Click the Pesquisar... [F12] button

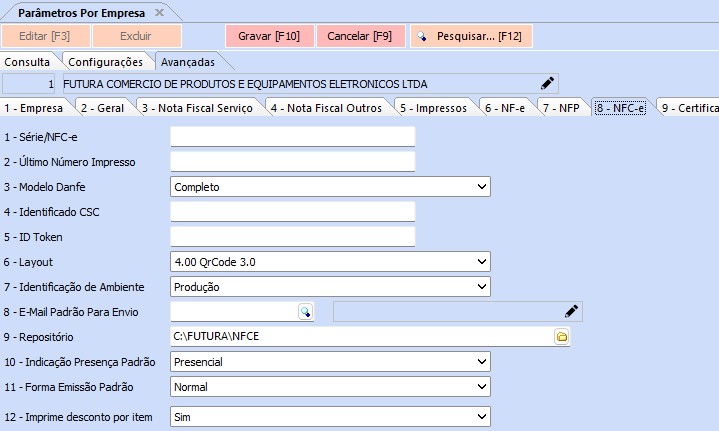click(x=470, y=36)
